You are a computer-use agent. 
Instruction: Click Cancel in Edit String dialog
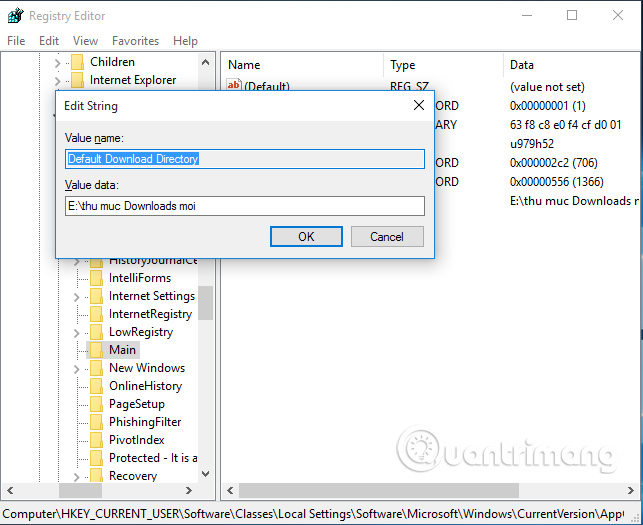[387, 237]
